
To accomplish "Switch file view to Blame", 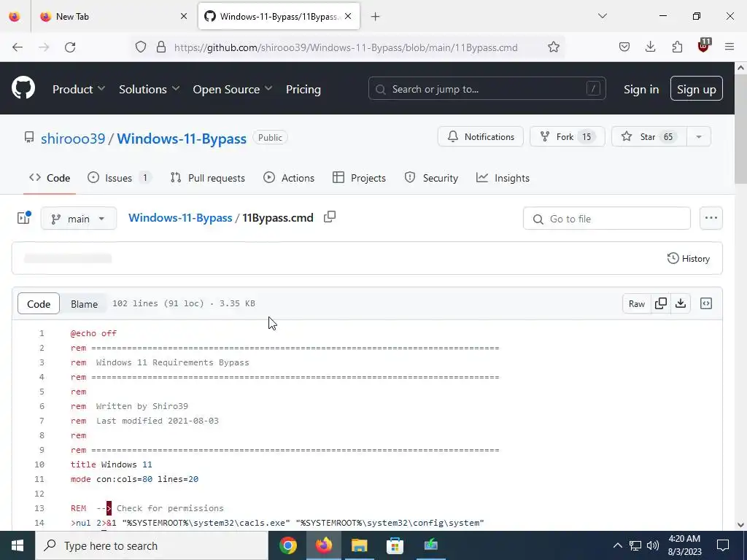I will (85, 304).
